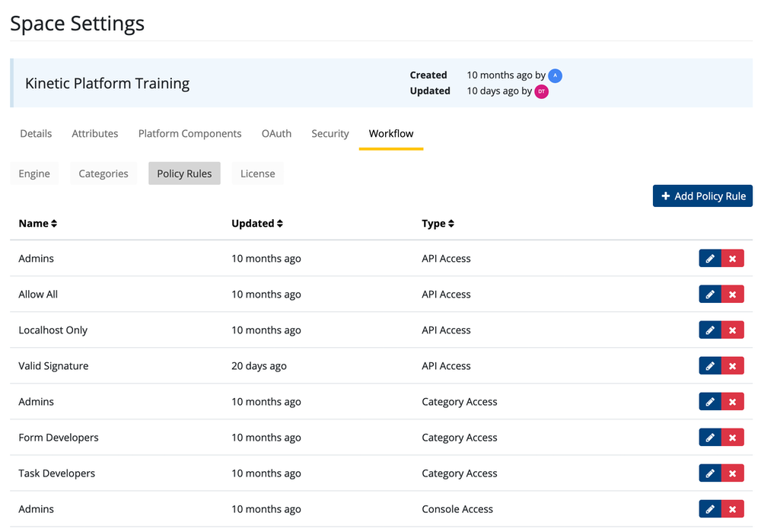Click the 'Task Developers' rule name
Image resolution: width=761 pixels, height=532 pixels.
(x=57, y=473)
